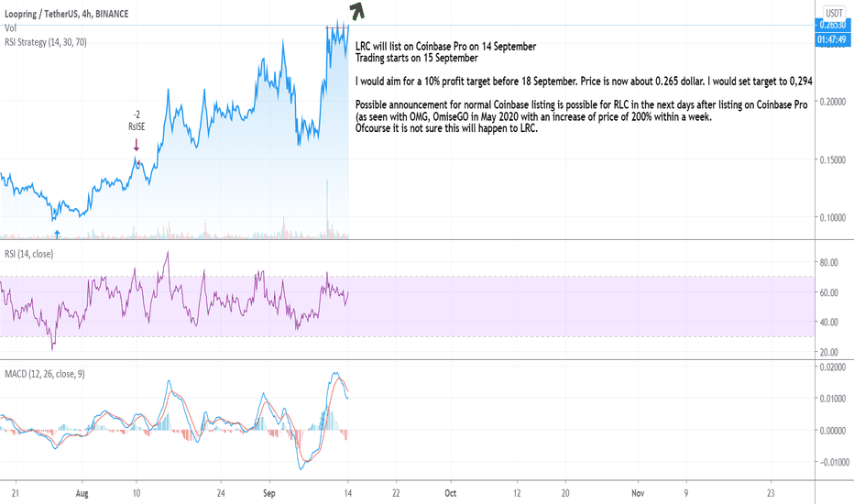The image size is (854, 504).
Task: Select the Vol indicator label
Action: 10,28
